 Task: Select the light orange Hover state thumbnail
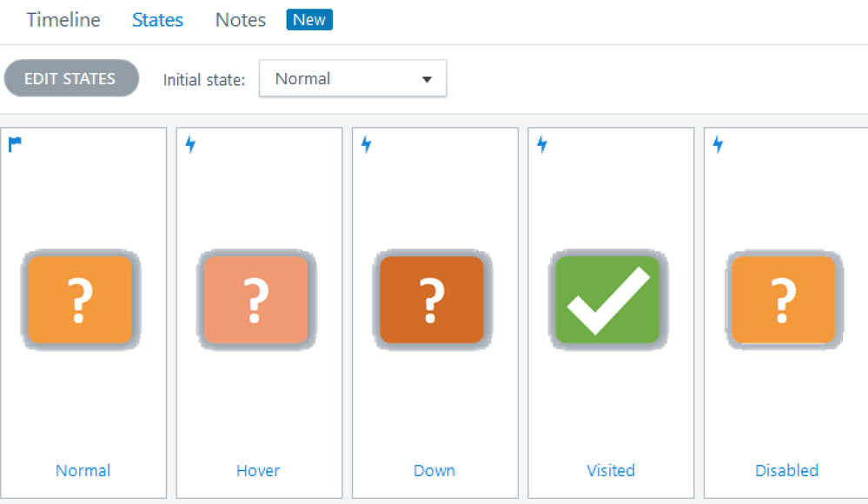(255, 300)
